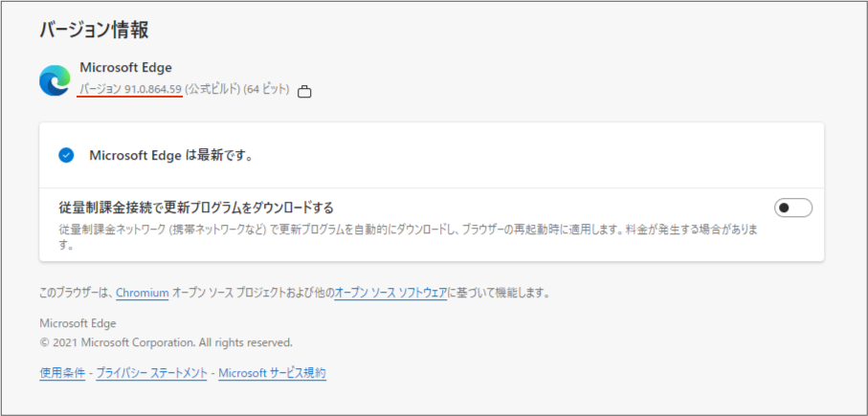Screen dimensions: 868x416
Task: Click the briefcase managed-by-organization icon
Action: (304, 92)
